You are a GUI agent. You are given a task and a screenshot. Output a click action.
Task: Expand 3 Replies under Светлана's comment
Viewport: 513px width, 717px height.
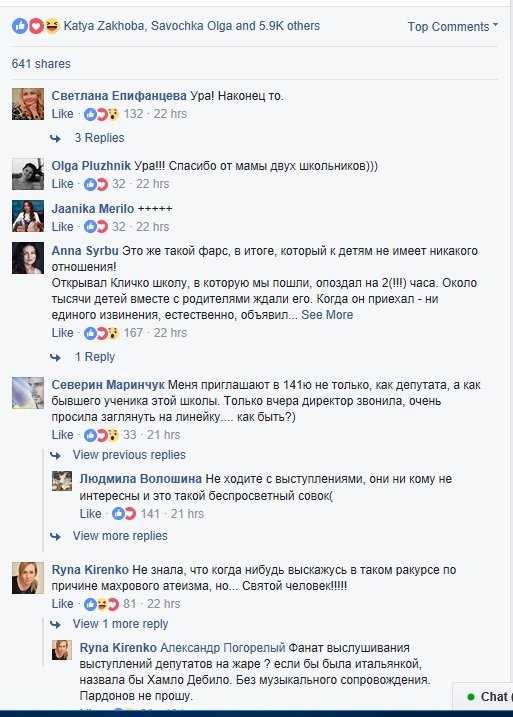99,138
